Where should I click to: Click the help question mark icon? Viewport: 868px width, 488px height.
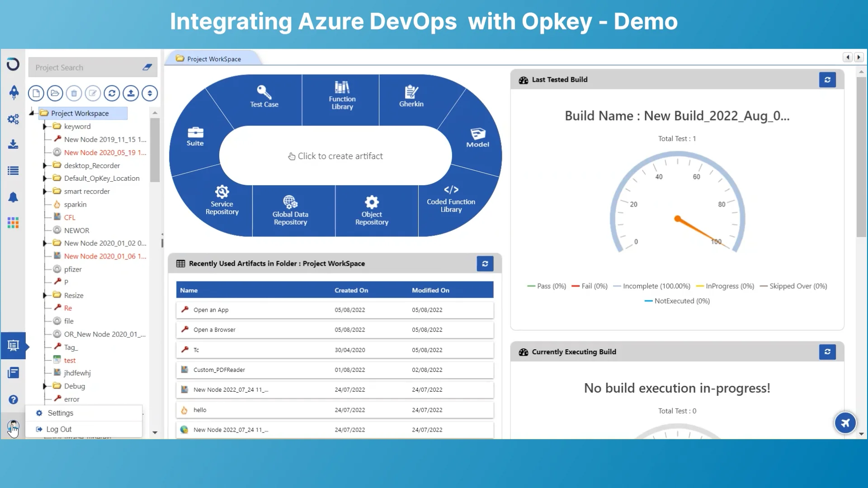(x=13, y=399)
